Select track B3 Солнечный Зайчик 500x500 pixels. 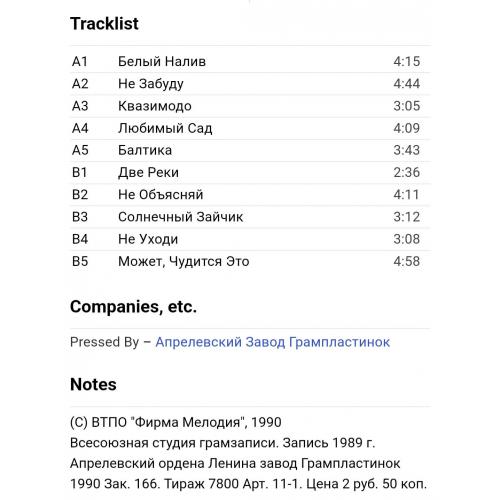[x=250, y=217]
